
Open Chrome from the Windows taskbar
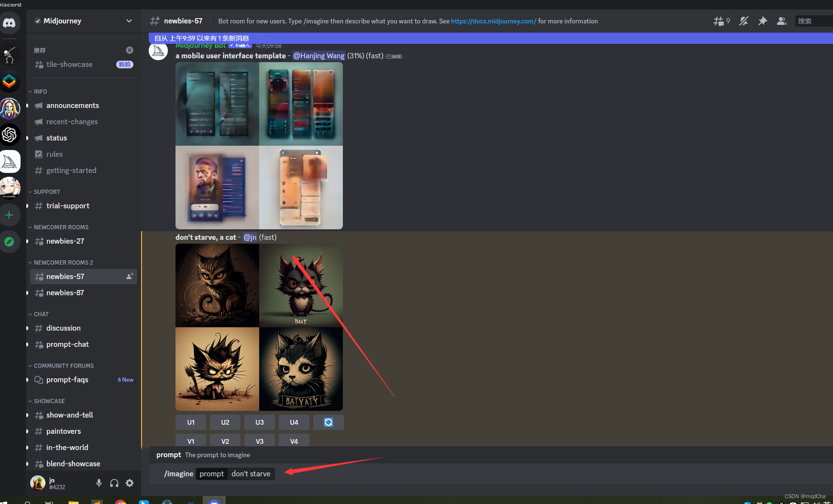click(x=121, y=502)
